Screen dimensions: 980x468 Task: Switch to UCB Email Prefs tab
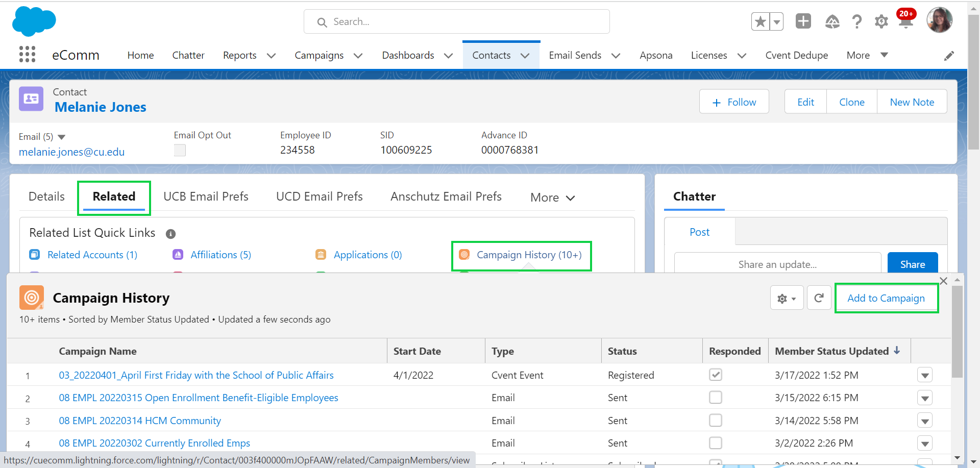click(x=206, y=196)
